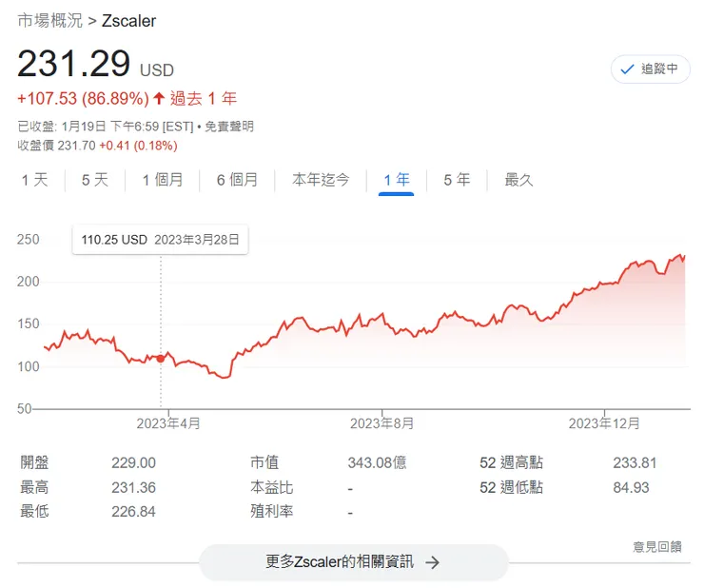Screen dimensions: 704x588
Task: Click the red data point on chart
Action: point(160,359)
